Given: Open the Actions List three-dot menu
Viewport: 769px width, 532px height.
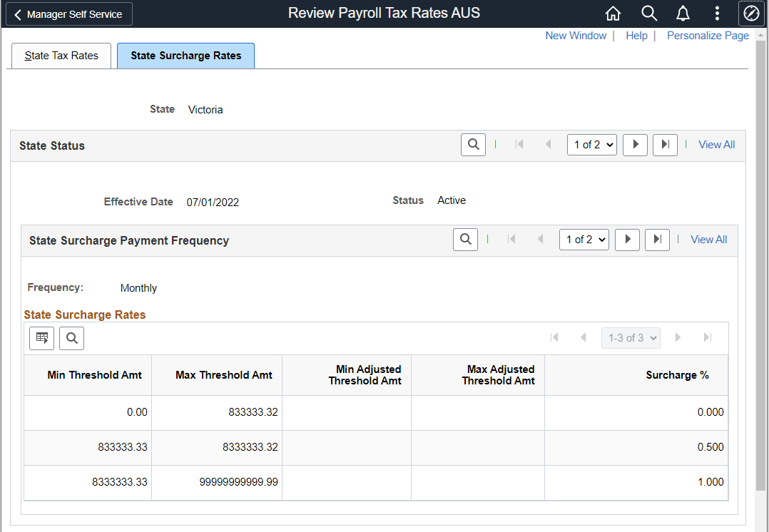Looking at the screenshot, I should pos(716,13).
